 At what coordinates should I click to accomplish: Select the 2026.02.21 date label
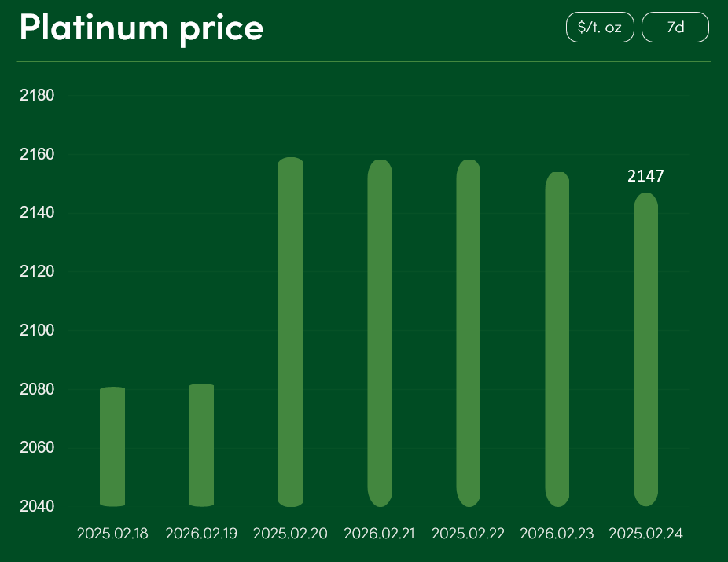tap(380, 534)
